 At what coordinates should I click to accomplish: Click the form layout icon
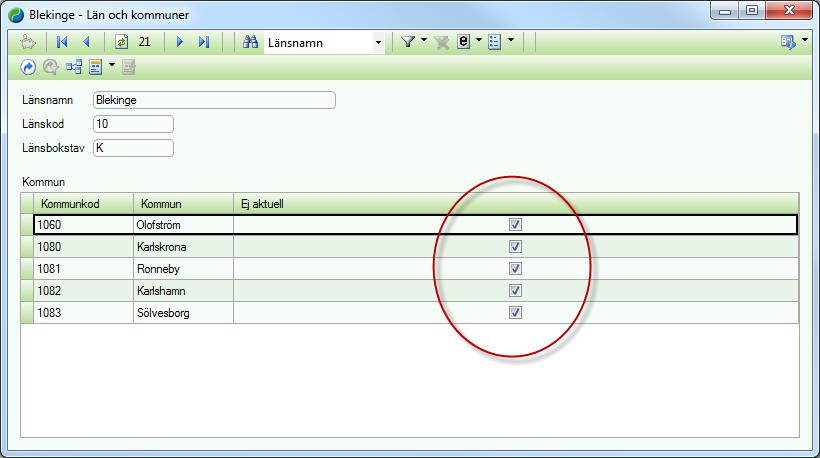pyautogui.click(x=96, y=67)
